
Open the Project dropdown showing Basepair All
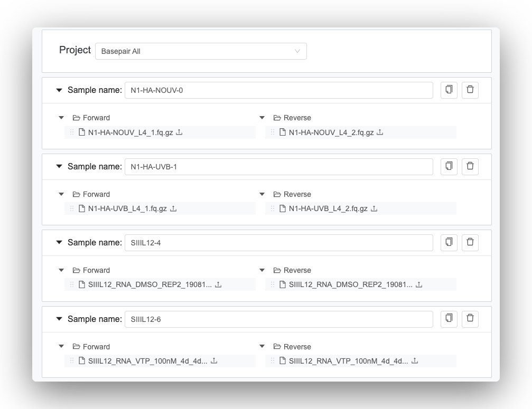tap(201, 51)
